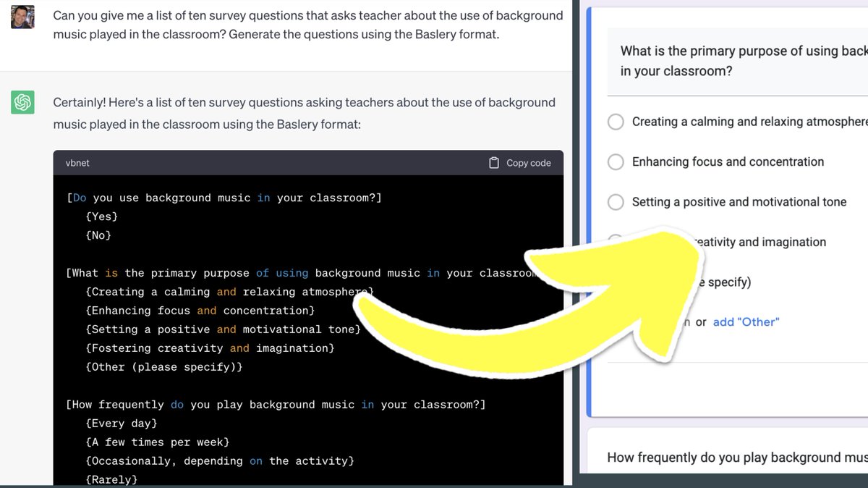Click code line '{Enhancing focus and concentration}'
Image resolution: width=868 pixels, height=488 pixels.
pos(200,311)
